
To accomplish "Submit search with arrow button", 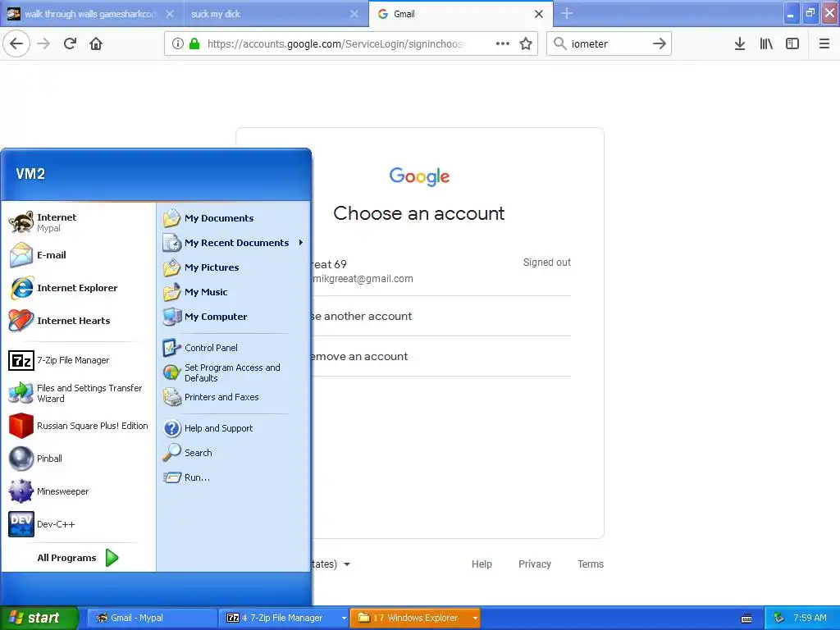I will tap(660, 43).
